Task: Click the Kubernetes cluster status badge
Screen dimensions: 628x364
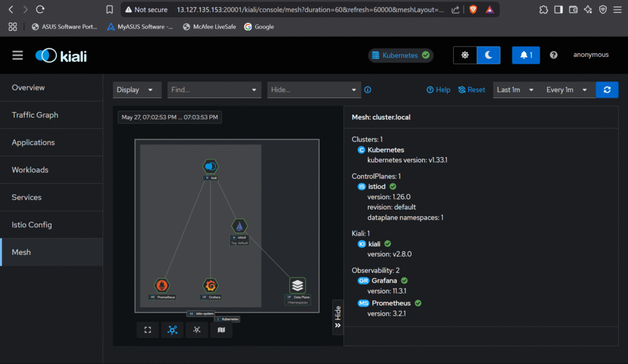Action: tap(400, 55)
